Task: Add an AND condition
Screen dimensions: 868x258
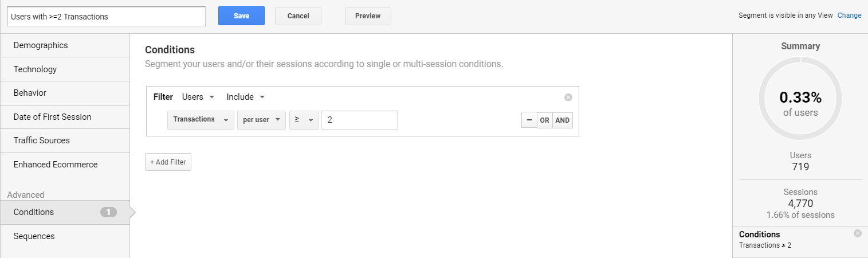Action: pyautogui.click(x=563, y=120)
